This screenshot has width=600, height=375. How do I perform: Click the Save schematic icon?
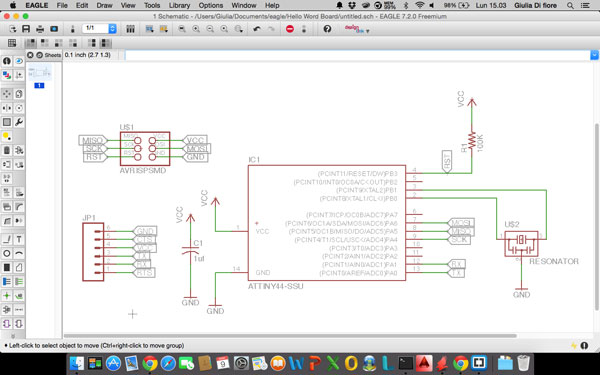tap(26, 29)
